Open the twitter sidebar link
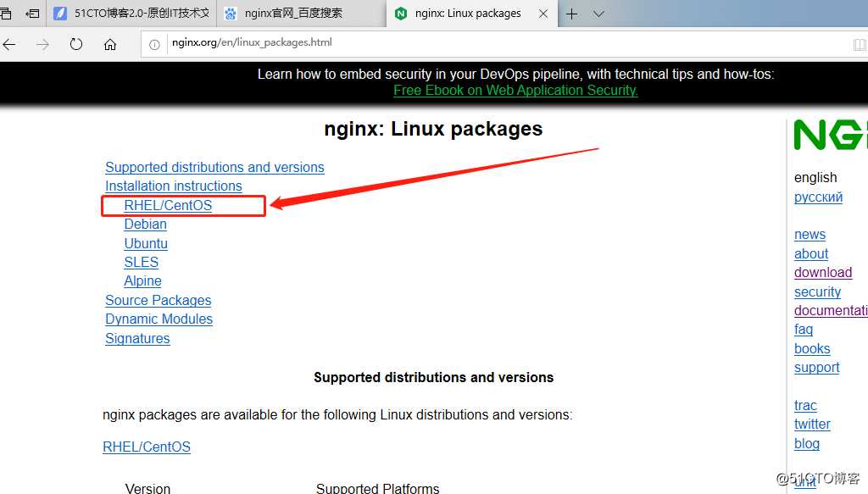Image resolution: width=868 pixels, height=494 pixels. (812, 425)
